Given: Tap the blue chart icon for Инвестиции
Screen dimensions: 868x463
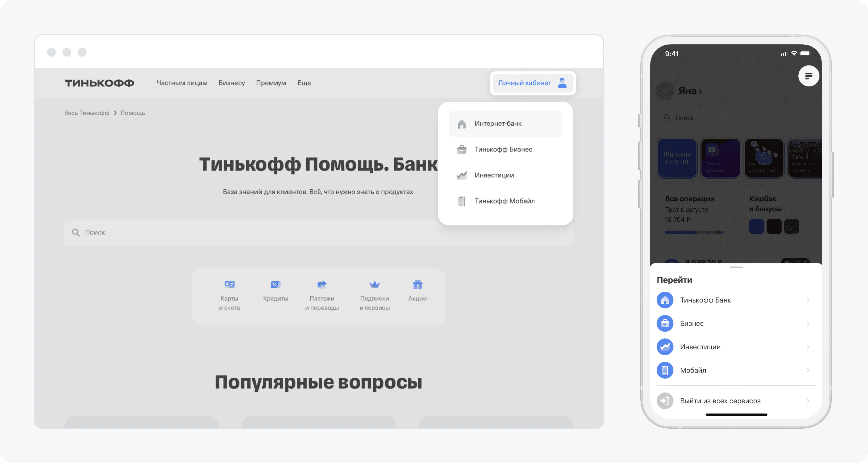Looking at the screenshot, I should coord(665,347).
